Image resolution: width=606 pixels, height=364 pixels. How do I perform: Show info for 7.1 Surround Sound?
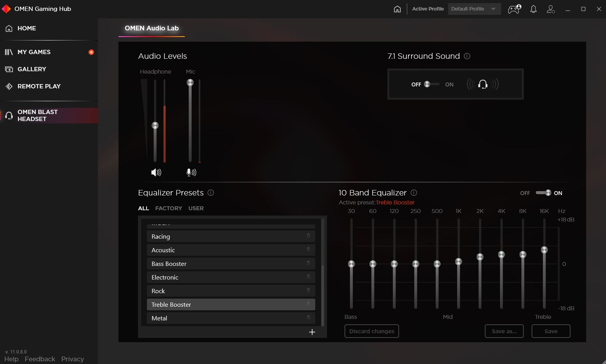point(467,56)
